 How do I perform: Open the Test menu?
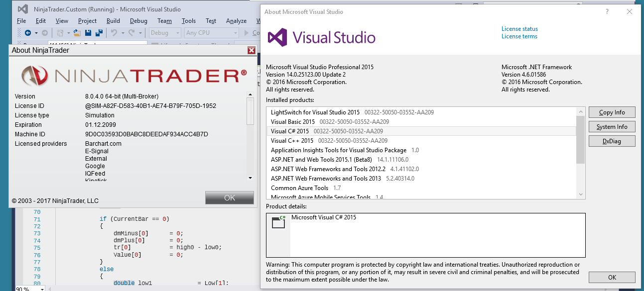pos(211,21)
